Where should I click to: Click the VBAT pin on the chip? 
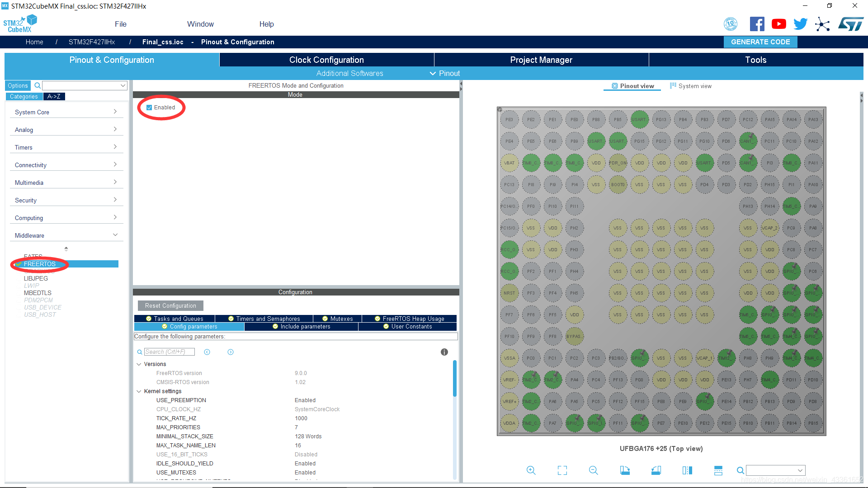pos(509,163)
